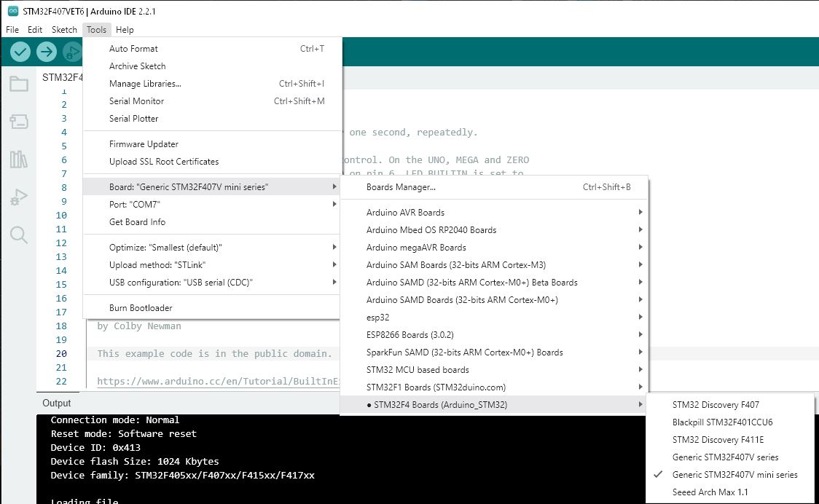819x504 pixels.
Task: Expand Arduino AVR Boards
Action: (x=494, y=213)
